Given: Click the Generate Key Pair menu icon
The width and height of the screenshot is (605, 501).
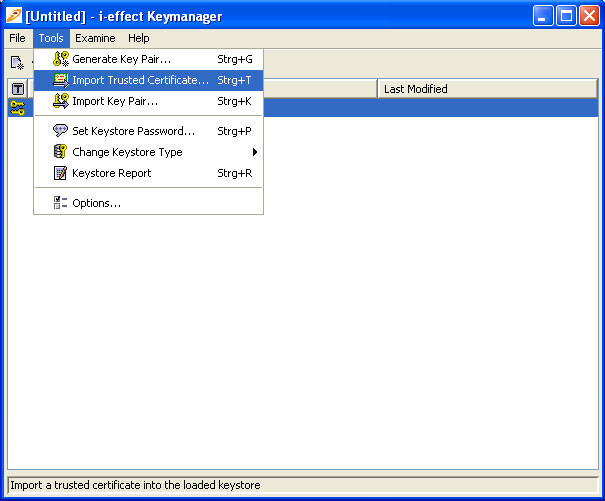Looking at the screenshot, I should (x=60, y=59).
